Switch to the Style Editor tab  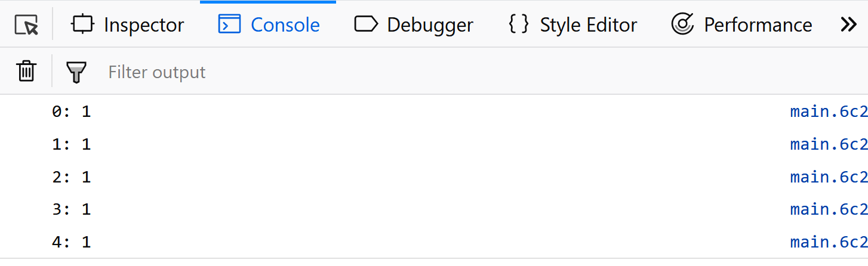(572, 25)
